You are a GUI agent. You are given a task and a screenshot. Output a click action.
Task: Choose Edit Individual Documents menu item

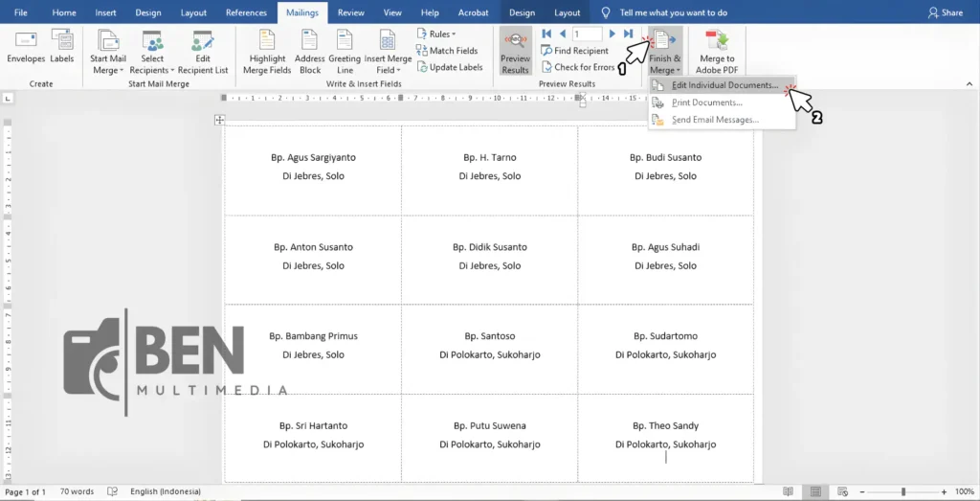tap(724, 85)
